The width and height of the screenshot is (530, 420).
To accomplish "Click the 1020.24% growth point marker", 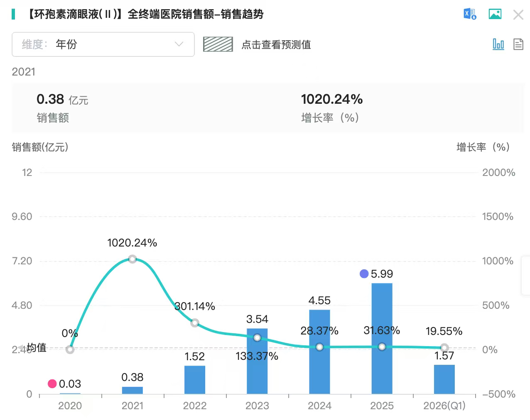I will pyautogui.click(x=132, y=259).
